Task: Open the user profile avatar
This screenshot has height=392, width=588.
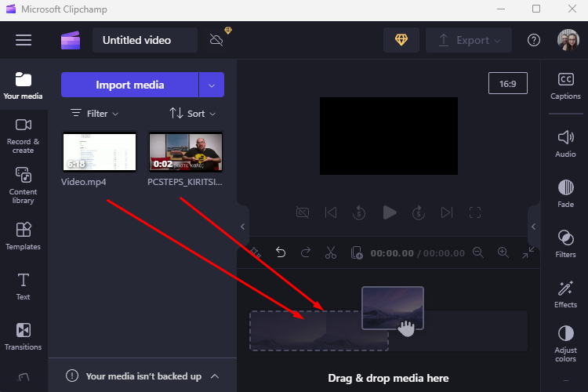Action: (x=568, y=40)
